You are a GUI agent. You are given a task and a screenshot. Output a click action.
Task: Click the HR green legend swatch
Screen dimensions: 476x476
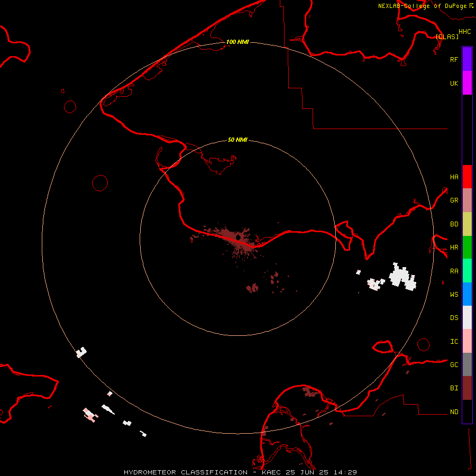[x=467, y=248]
